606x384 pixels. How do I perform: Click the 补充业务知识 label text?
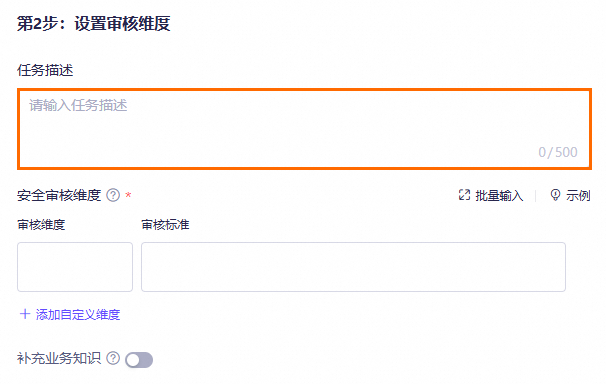59,358
